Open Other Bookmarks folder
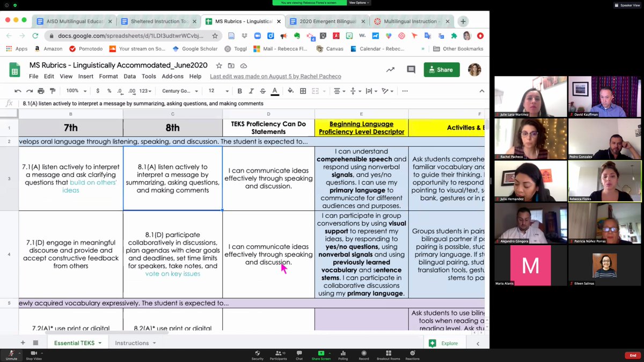The height and width of the screenshot is (362, 644). 458,49
